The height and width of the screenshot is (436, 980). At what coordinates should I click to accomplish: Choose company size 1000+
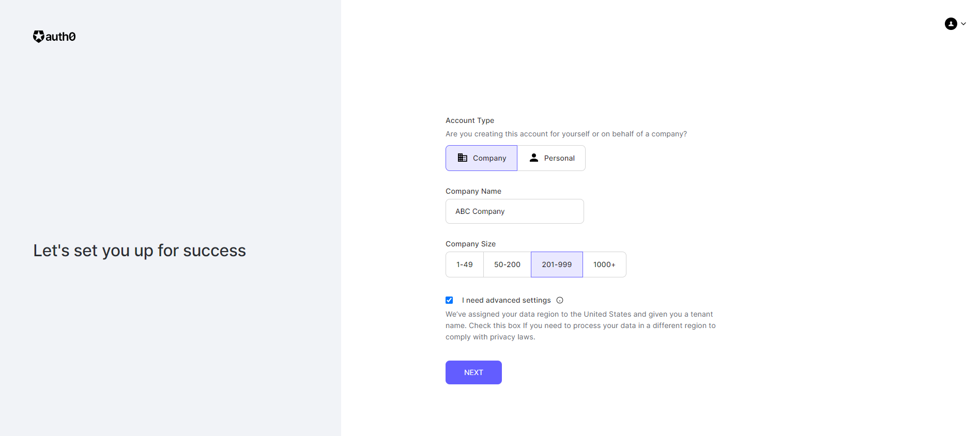(604, 264)
